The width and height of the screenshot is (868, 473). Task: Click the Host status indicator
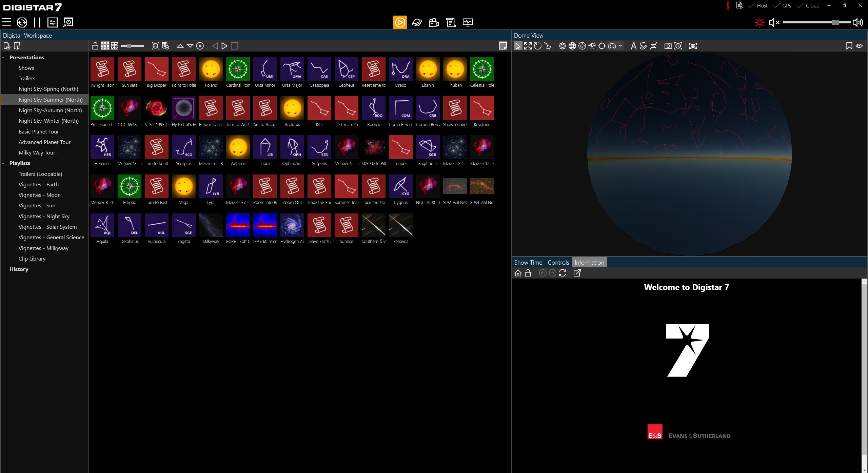tap(758, 5)
